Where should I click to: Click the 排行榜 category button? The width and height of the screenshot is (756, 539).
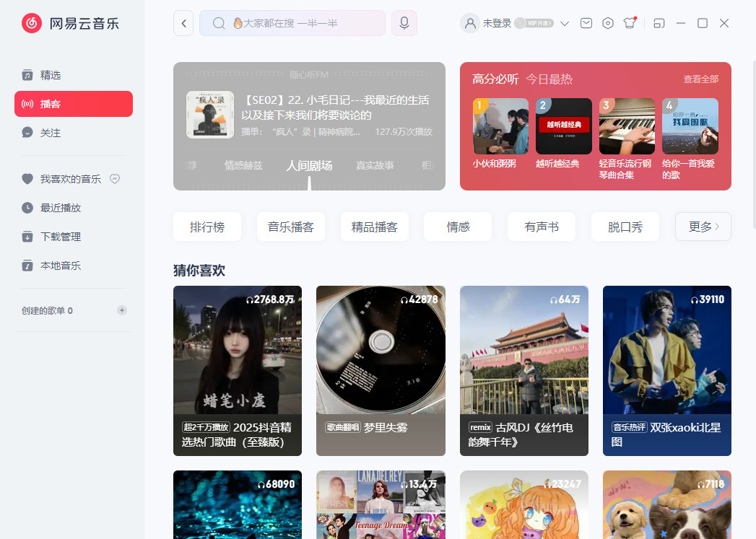point(207,227)
